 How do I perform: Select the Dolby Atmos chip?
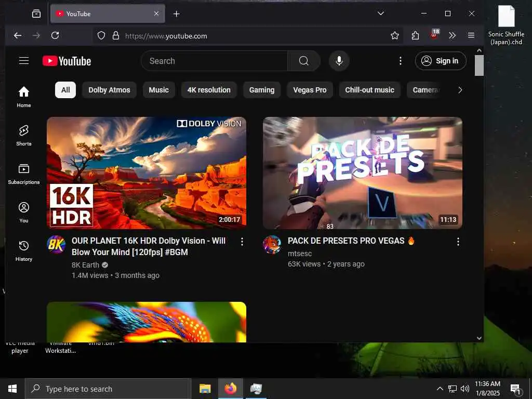tap(109, 90)
